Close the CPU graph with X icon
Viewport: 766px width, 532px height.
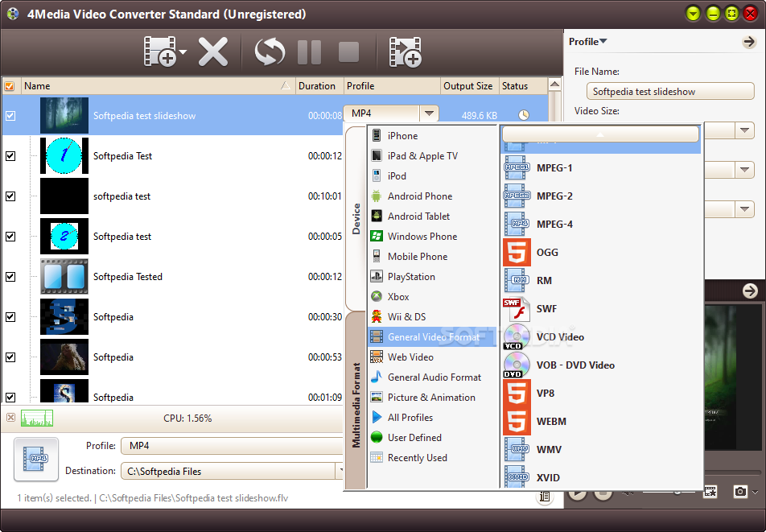point(10,417)
